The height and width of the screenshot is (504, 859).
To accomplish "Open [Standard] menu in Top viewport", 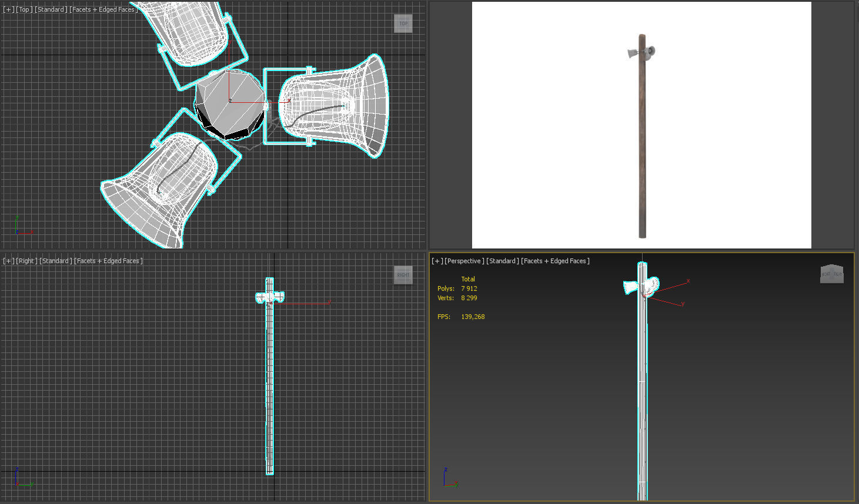I will pos(51,9).
